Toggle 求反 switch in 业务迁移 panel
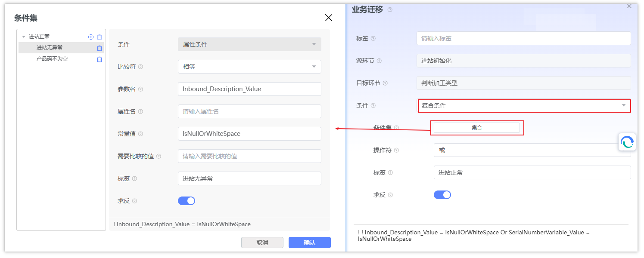This screenshot has width=644, height=258. pos(442,195)
